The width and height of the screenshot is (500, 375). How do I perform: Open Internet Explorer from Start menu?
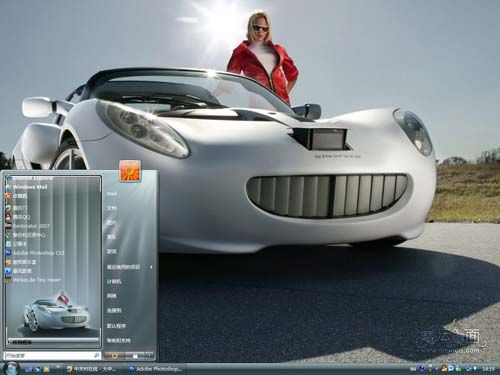[29, 179]
